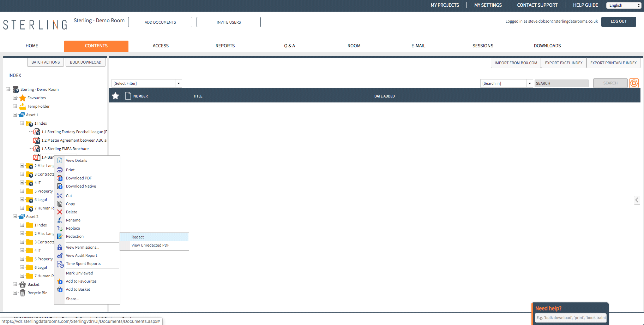The height and width of the screenshot is (325, 644).
Task: Click the Time Spent Reports clock icon
Action: tap(60, 264)
